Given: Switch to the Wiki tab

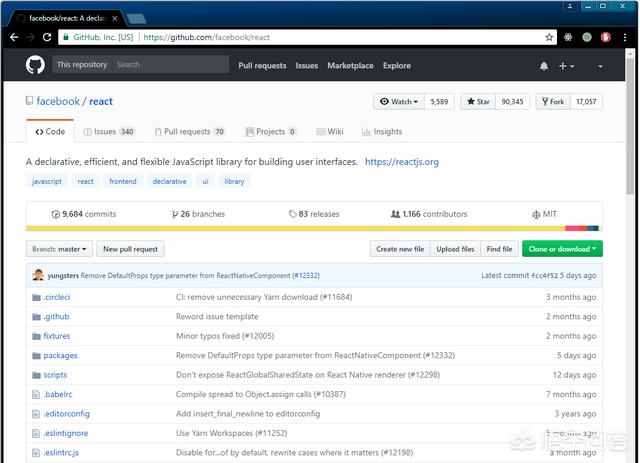Looking at the screenshot, I should point(330,131).
